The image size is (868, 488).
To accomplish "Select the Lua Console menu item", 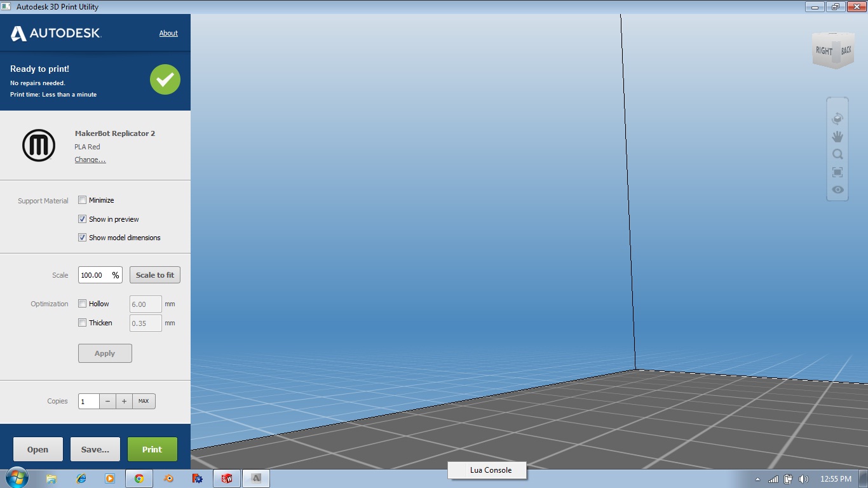I will pyautogui.click(x=490, y=470).
